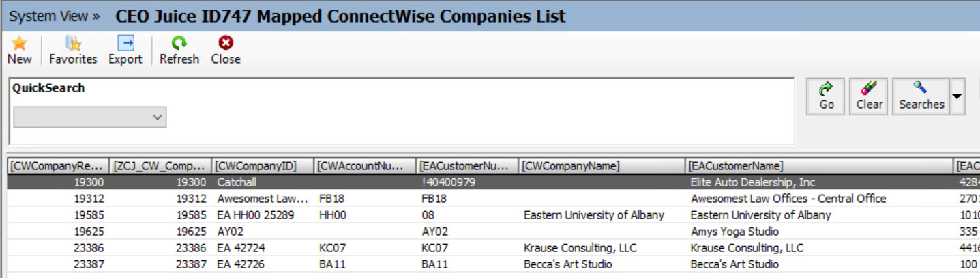Open the Searches button
980x278 pixels.
[x=921, y=96]
